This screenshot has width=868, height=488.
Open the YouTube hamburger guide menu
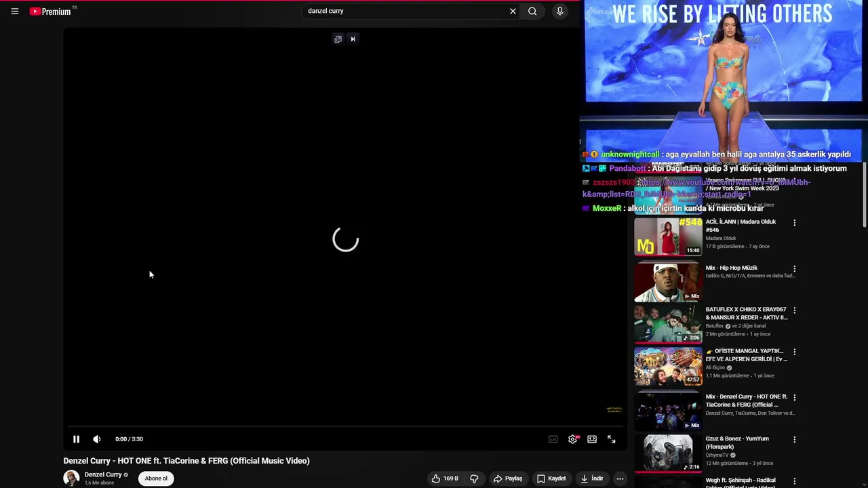click(14, 11)
